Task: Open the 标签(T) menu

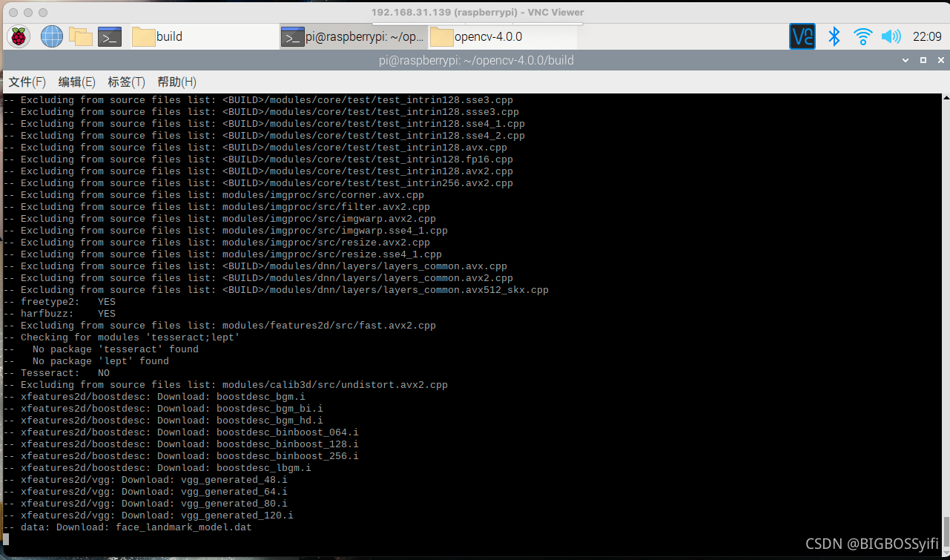Action: point(127,82)
